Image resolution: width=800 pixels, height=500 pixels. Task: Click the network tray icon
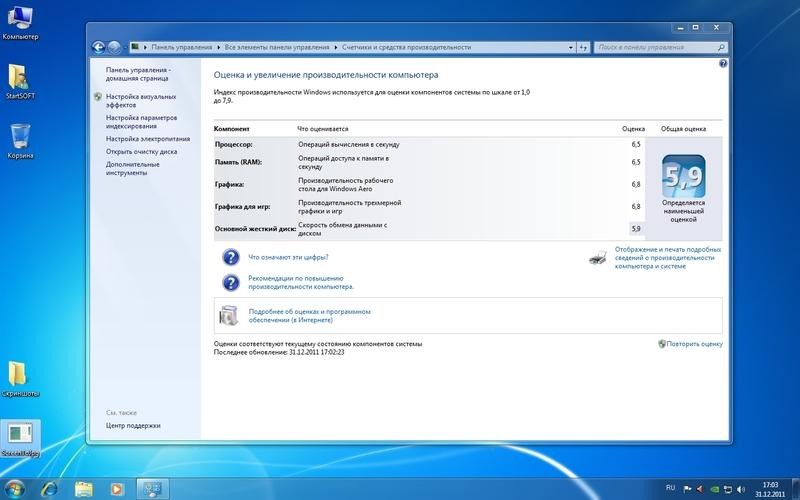[728, 489]
